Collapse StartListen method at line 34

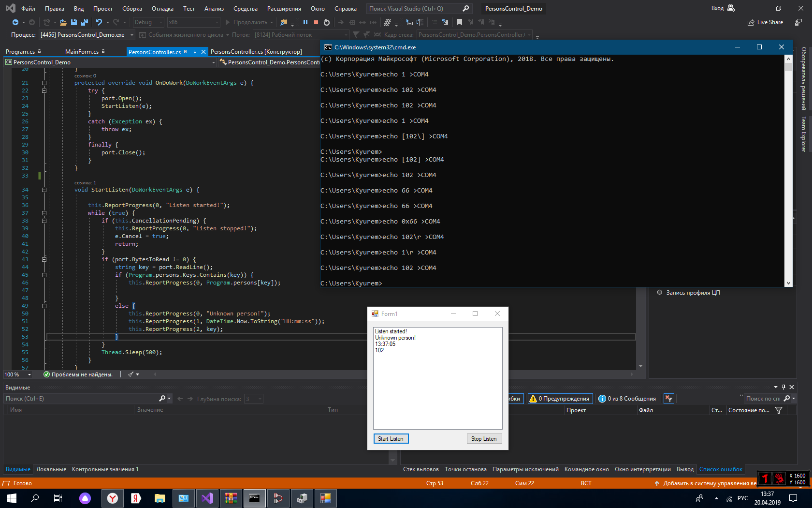pyautogui.click(x=44, y=190)
